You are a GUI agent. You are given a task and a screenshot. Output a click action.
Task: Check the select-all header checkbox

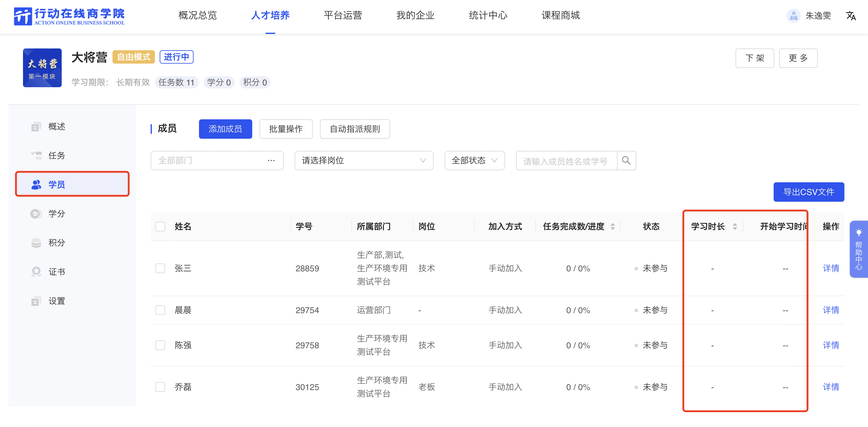tap(160, 227)
